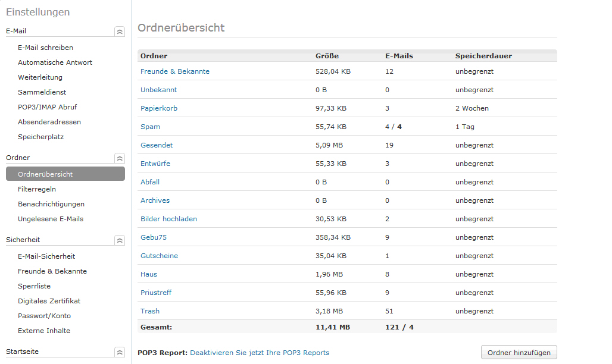The width and height of the screenshot is (612, 364).
Task: Open the Sperrliste settings page
Action: 34,286
